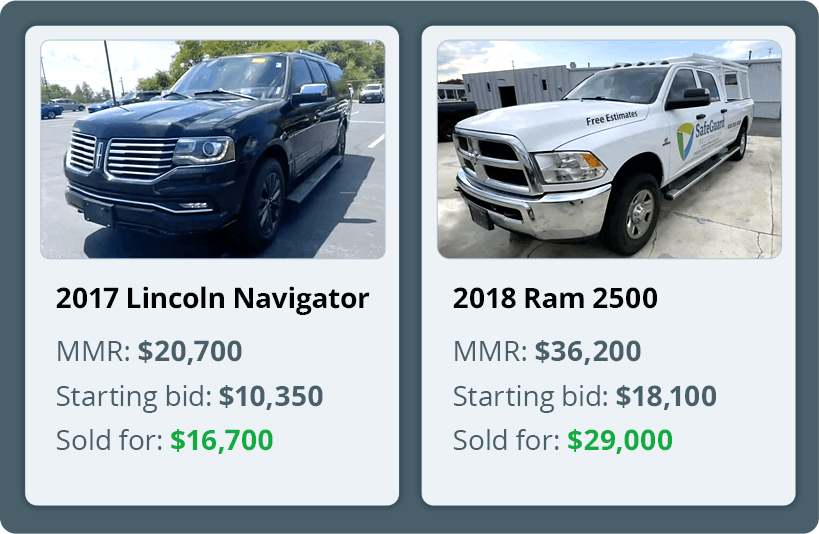This screenshot has width=819, height=534.
Task: Click the Navigator chrome side mirror
Action: pyautogui.click(x=311, y=94)
